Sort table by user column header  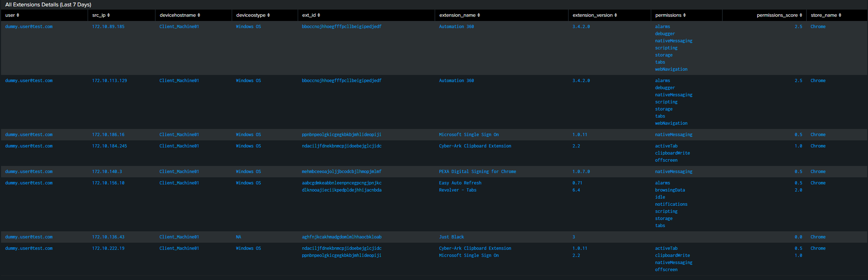coord(12,15)
